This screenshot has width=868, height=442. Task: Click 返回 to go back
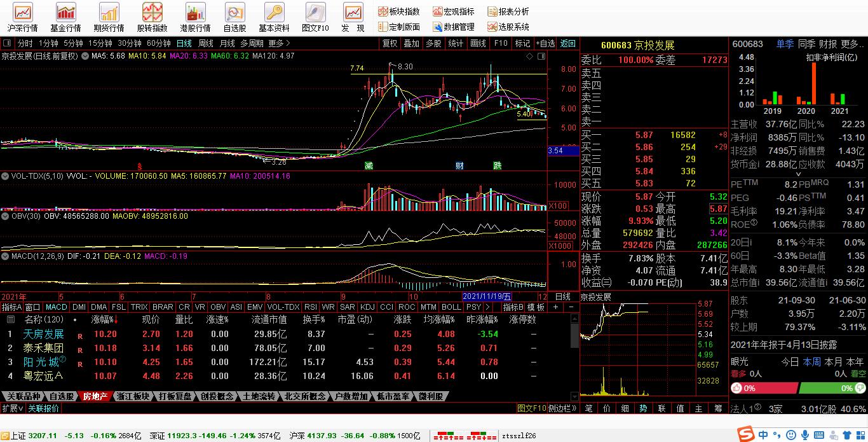click(567, 43)
